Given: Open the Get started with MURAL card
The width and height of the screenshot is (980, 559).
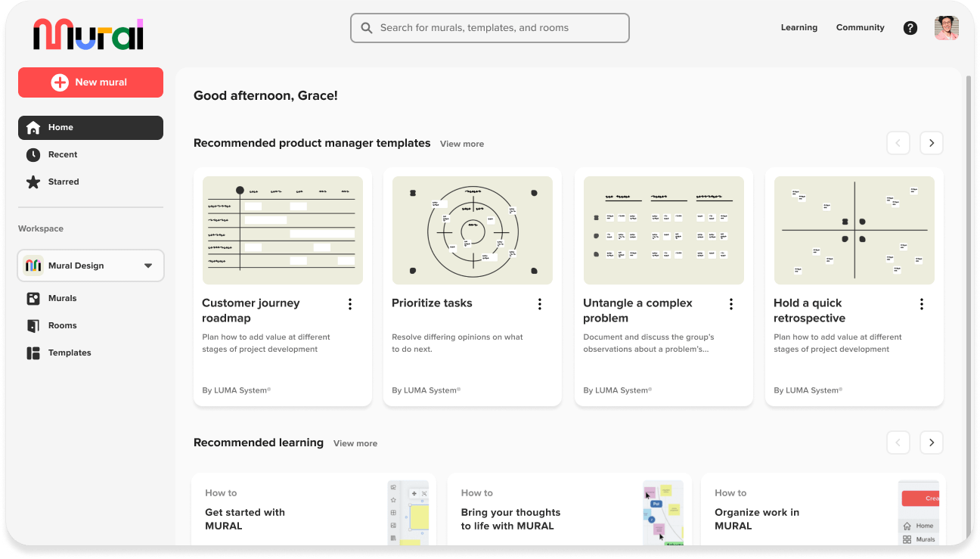Looking at the screenshot, I should pyautogui.click(x=314, y=510).
